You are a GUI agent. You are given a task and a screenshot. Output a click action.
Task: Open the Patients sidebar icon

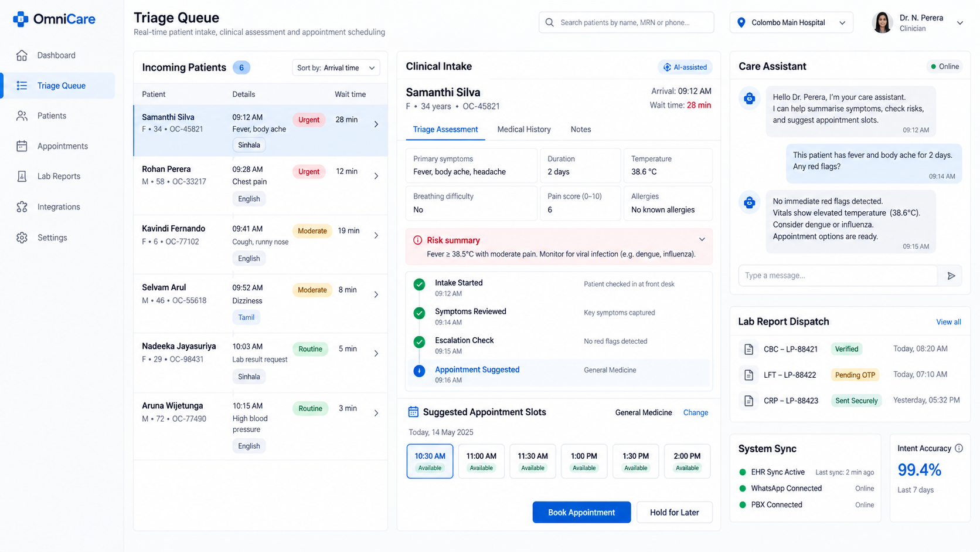click(22, 116)
